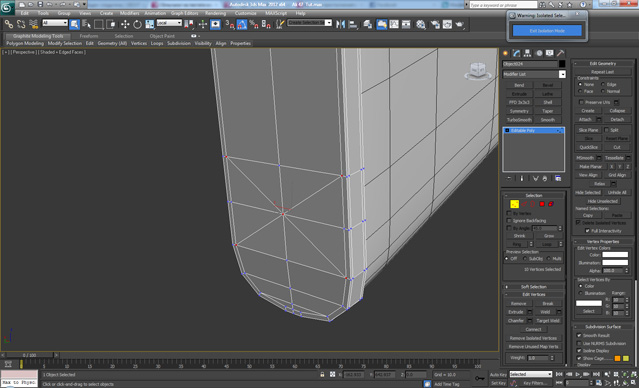Collapse the Vertex Properties rollout

tap(603, 241)
